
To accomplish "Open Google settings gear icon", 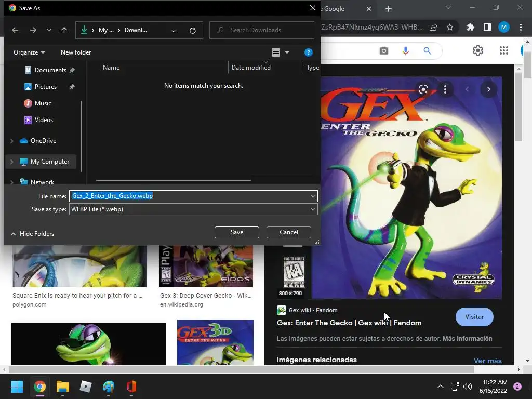I will [x=478, y=50].
